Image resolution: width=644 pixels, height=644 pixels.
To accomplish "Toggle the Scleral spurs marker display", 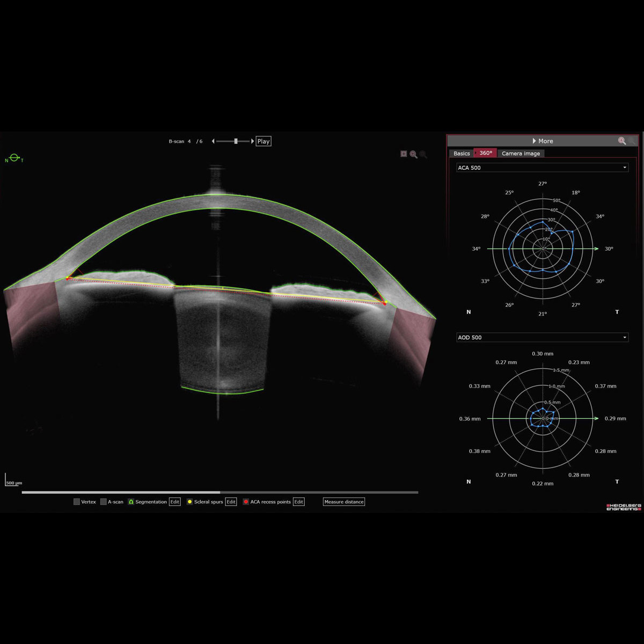I will (189, 502).
